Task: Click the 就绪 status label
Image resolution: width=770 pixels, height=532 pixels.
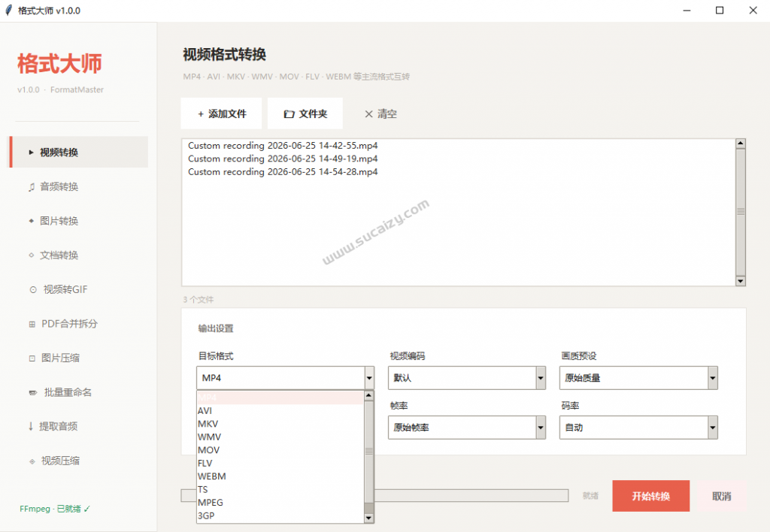Action: coord(591,496)
